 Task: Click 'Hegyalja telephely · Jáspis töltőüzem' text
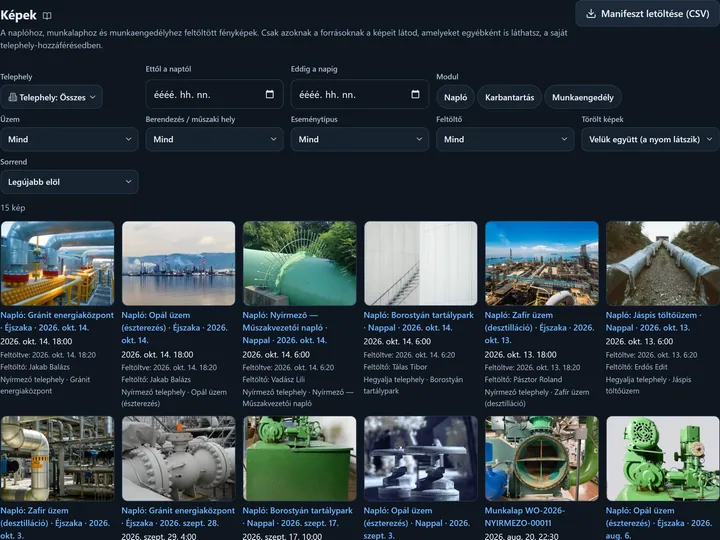coord(648,385)
